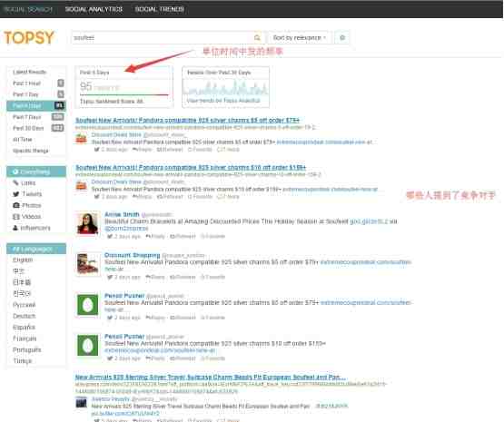Open the settings gear next to sort
The width and height of the screenshot is (504, 422).
pyautogui.click(x=342, y=38)
